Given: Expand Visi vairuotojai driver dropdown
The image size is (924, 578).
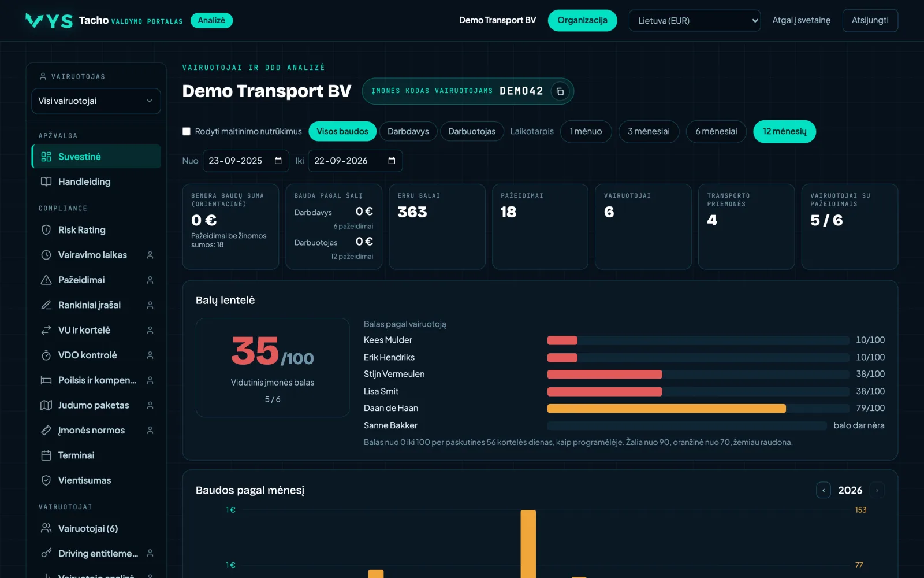Looking at the screenshot, I should click(x=96, y=101).
